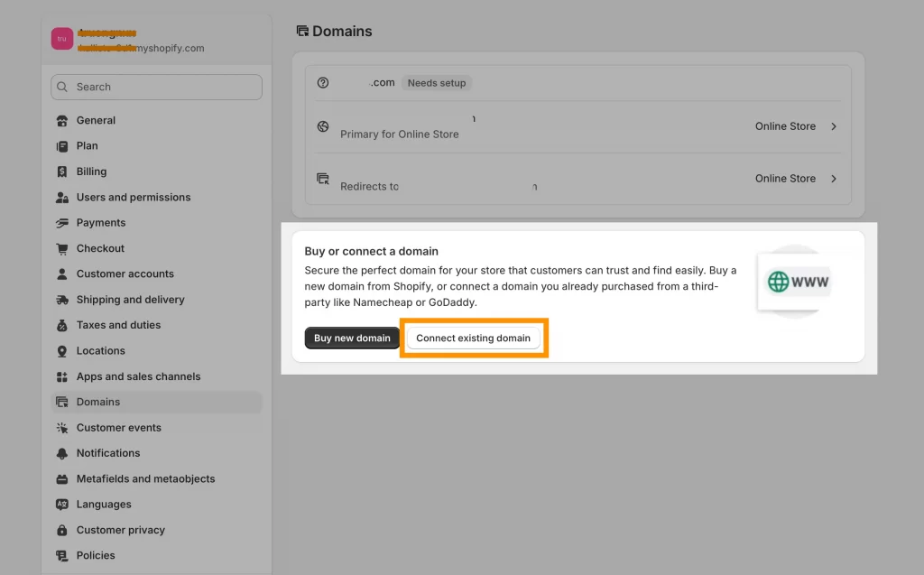Viewport: 924px width, 575px height.
Task: Click the Payments icon in sidebar
Action: click(x=62, y=223)
